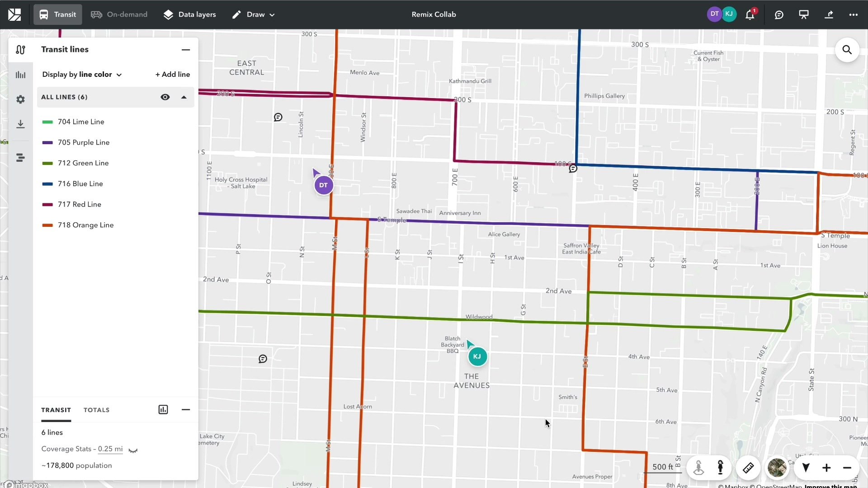Toggle visibility of all lines eye icon
The image size is (868, 488).
[165, 97]
